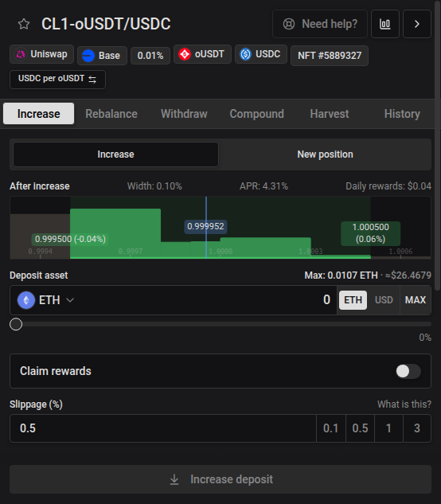Click the Increase deposit button
441x504 pixels.
pyautogui.click(x=220, y=479)
